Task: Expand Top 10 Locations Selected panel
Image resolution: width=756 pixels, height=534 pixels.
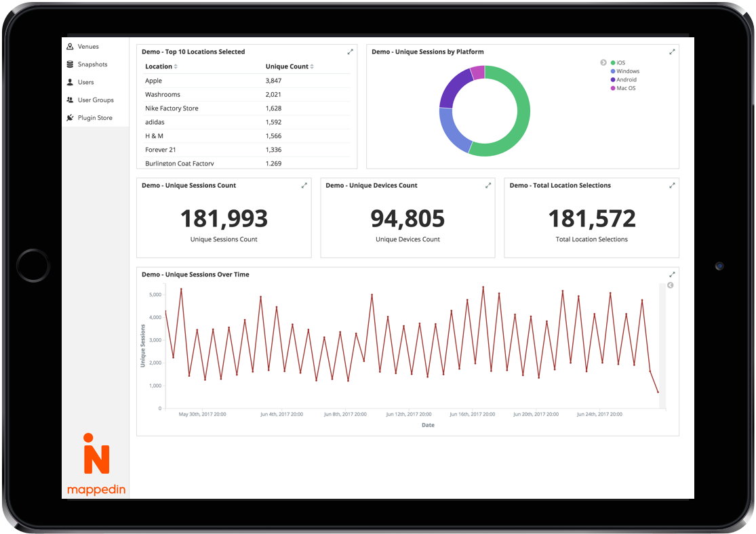Action: pos(350,52)
